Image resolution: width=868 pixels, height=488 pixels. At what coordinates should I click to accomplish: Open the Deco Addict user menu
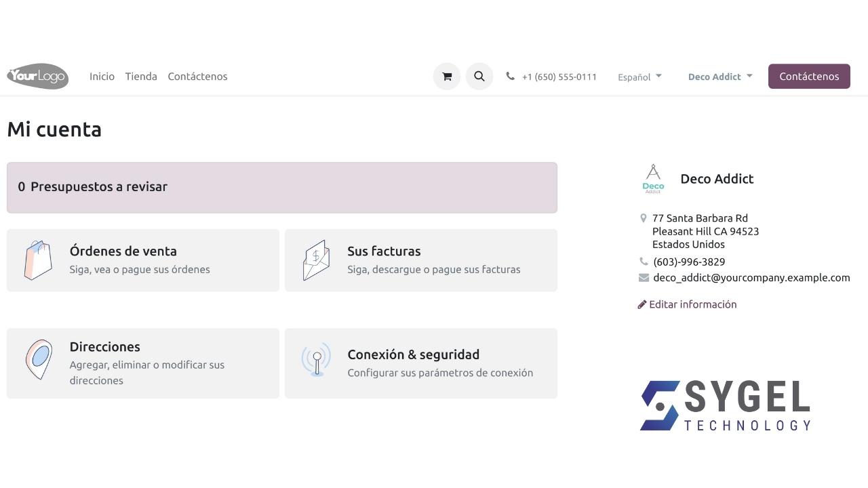pos(719,77)
